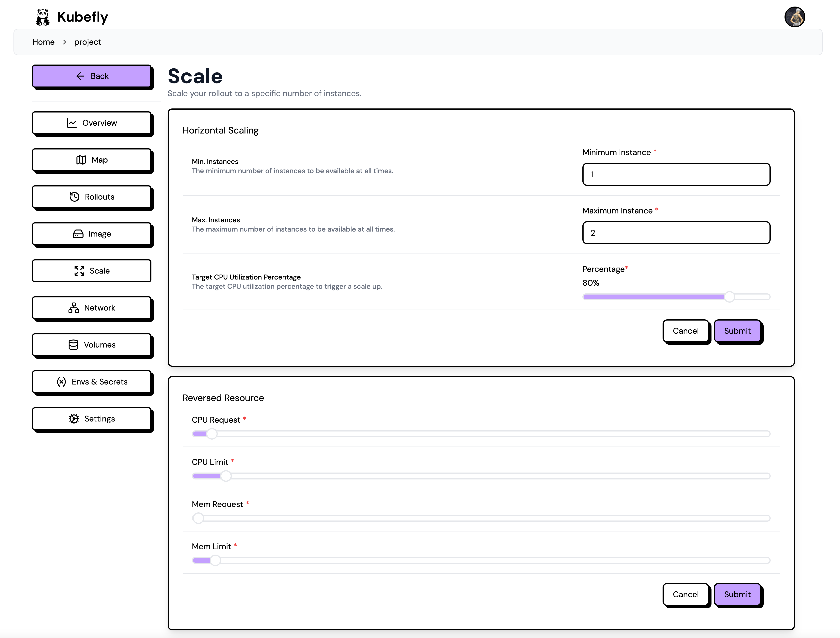Focus the Minimum Instance input field
Viewport: 840px width, 638px height.
676,174
